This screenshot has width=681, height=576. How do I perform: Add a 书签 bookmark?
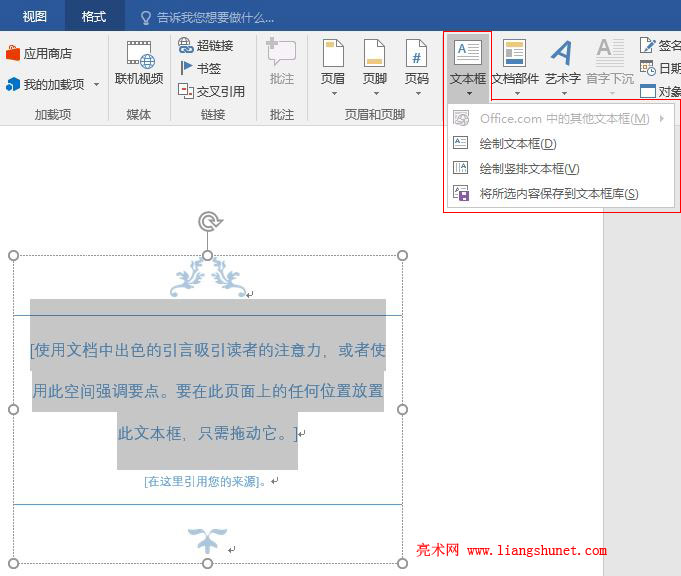coord(200,68)
